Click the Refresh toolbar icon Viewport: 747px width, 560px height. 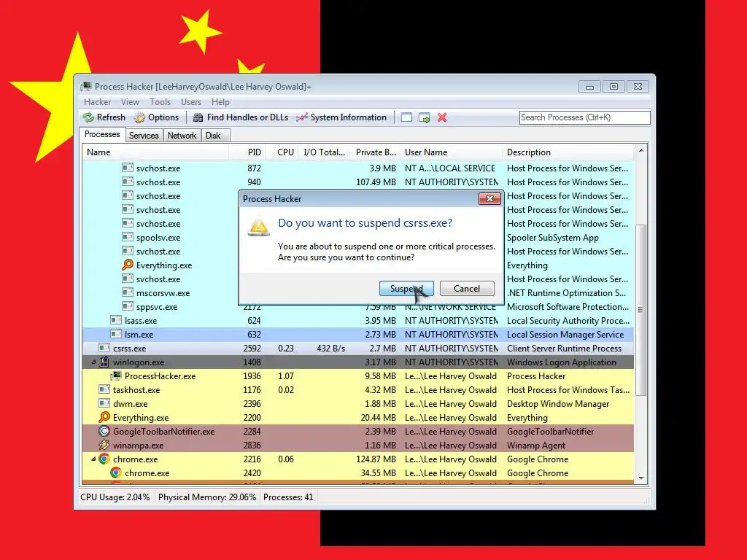[x=88, y=117]
